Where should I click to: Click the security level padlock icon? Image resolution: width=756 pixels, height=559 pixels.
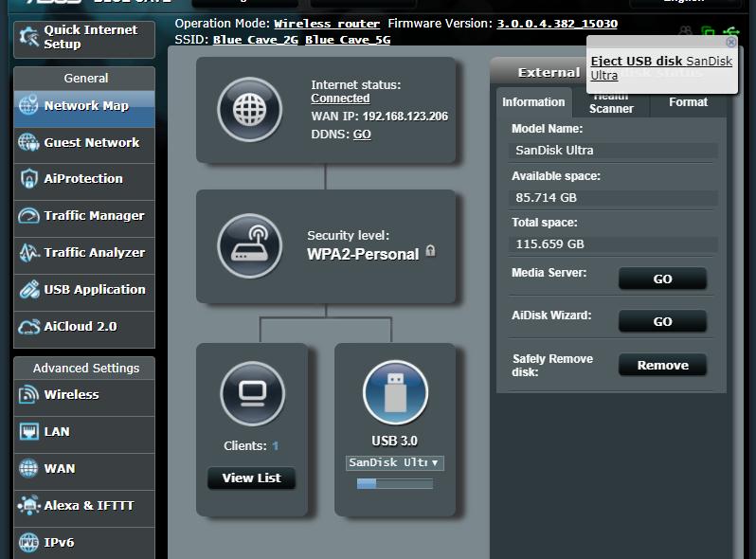pos(430,251)
